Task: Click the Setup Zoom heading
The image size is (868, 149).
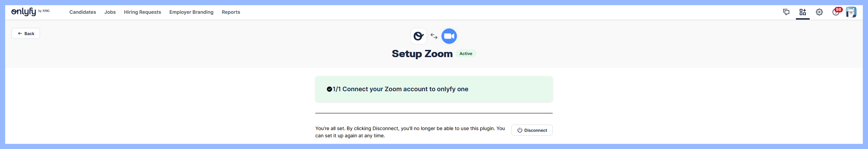Action: pos(422,54)
